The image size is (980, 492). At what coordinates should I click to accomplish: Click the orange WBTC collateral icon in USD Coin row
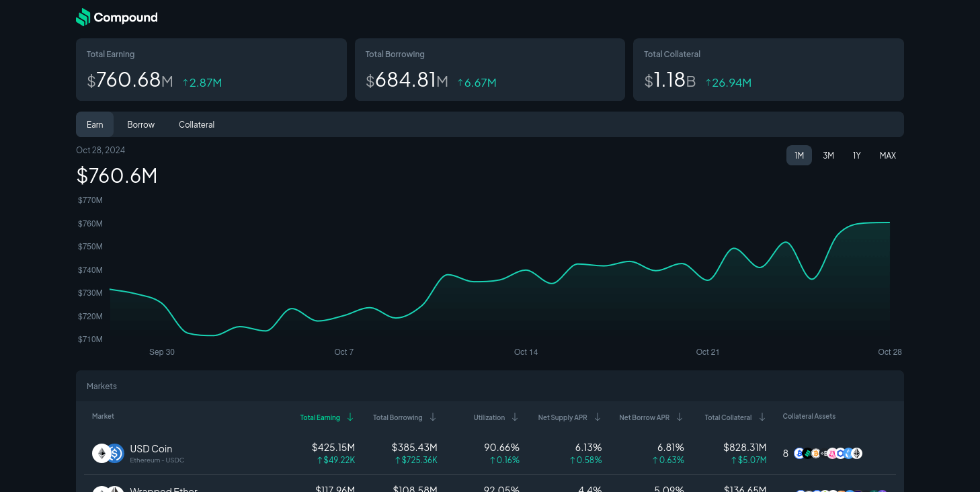(816, 453)
